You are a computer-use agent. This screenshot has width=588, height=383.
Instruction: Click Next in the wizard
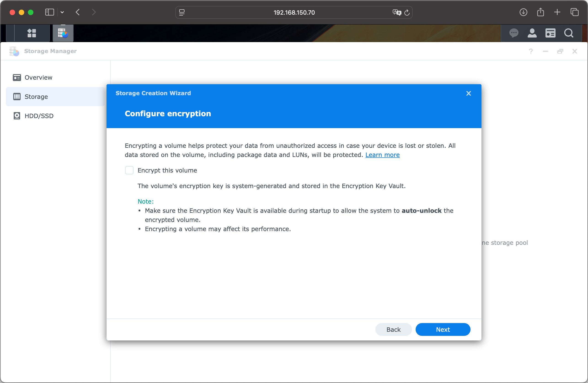click(x=442, y=330)
